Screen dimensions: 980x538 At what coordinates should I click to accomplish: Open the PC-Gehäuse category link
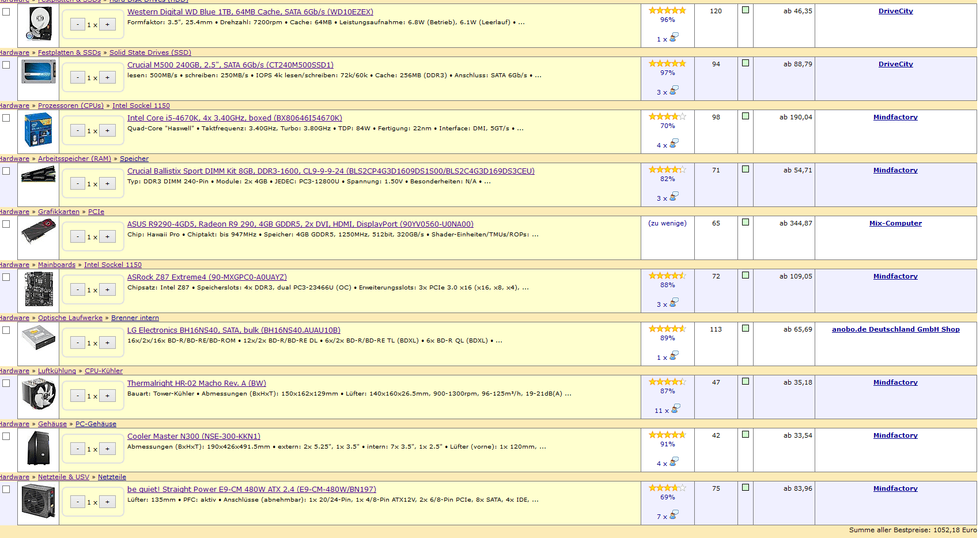click(x=96, y=424)
